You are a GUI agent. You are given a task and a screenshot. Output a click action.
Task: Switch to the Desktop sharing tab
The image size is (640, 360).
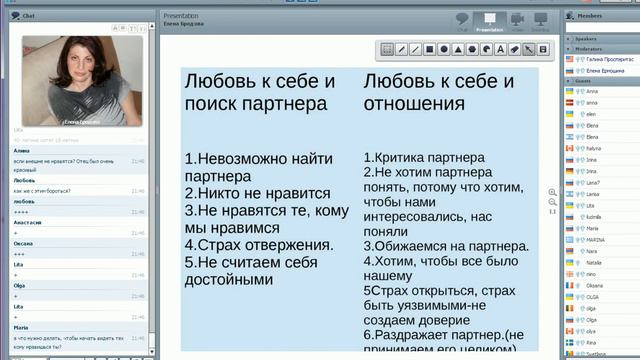(540, 22)
